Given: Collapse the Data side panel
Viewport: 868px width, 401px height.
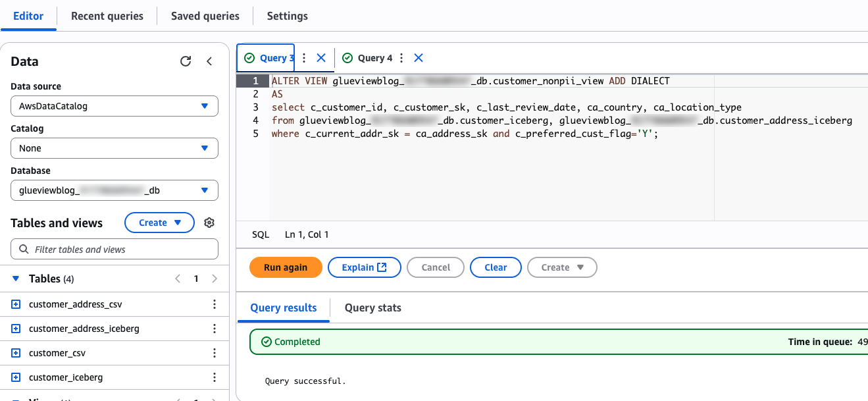Looking at the screenshot, I should (x=209, y=61).
